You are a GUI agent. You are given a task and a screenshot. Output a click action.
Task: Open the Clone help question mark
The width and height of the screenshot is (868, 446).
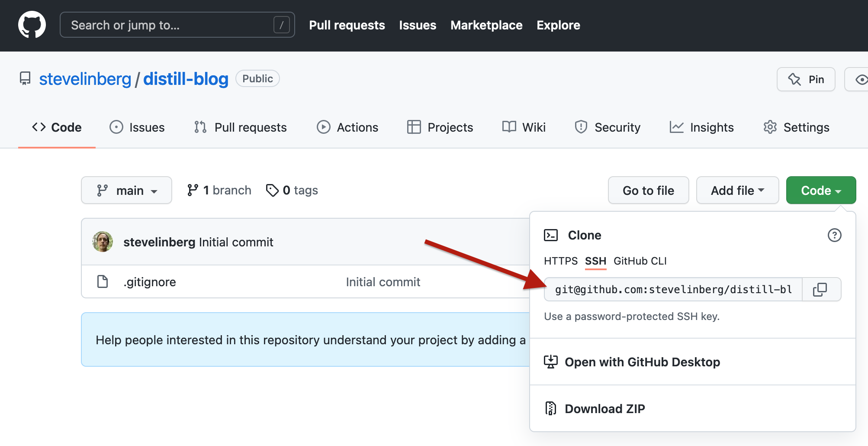pos(834,235)
